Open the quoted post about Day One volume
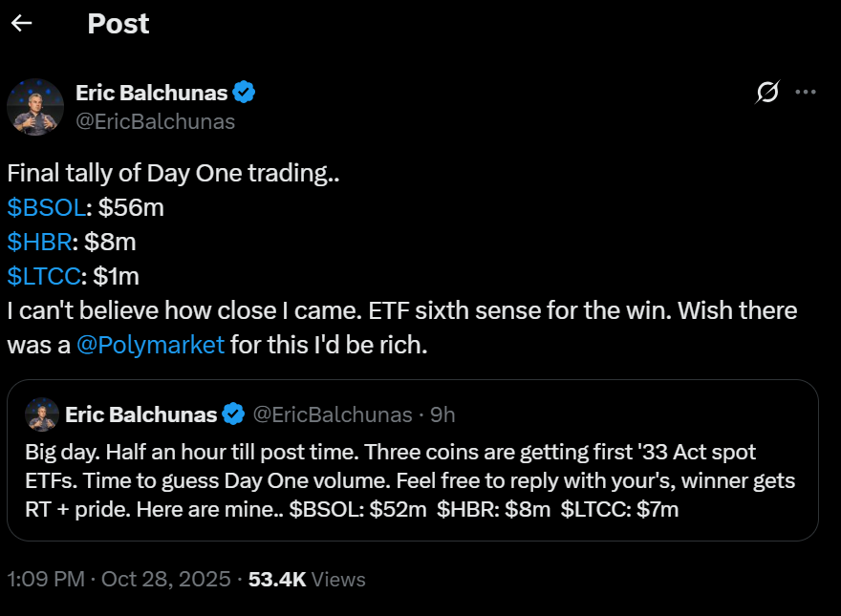 tap(420, 479)
